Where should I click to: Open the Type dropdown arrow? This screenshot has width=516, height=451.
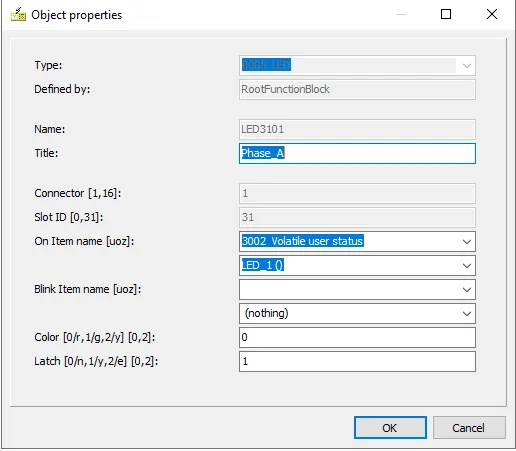[x=467, y=65]
